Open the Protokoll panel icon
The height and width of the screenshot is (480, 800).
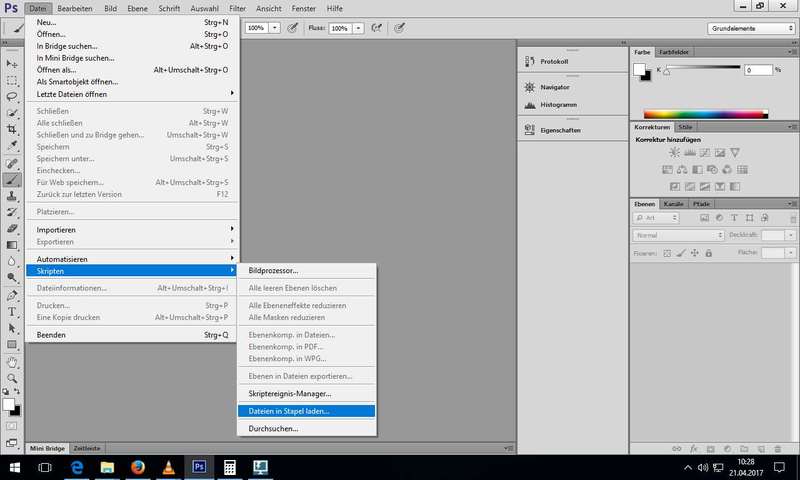coord(530,61)
